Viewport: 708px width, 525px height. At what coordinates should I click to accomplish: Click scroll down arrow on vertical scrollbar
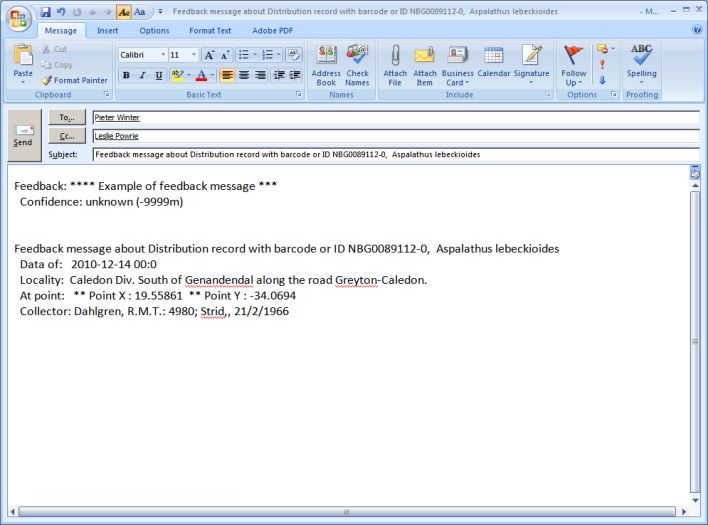pyautogui.click(x=695, y=500)
